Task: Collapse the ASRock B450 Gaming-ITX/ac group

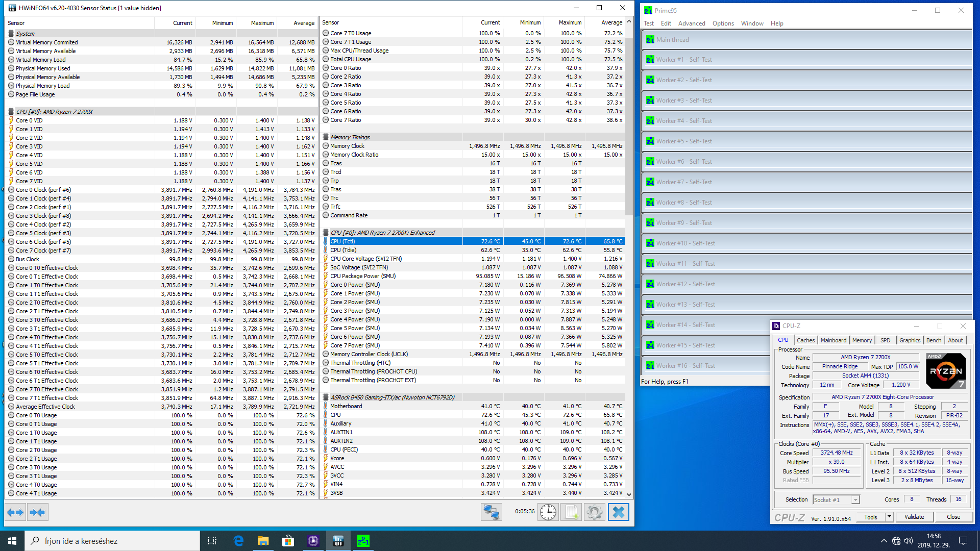Action: (326, 397)
